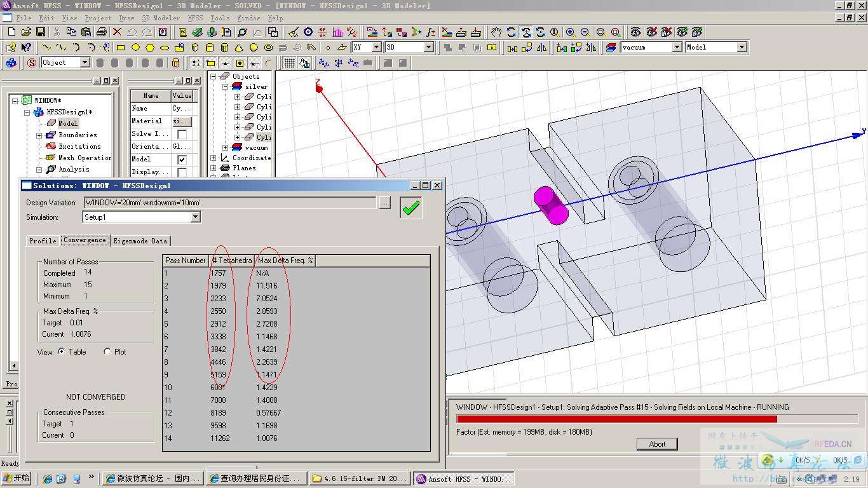The image size is (868, 488).
Task: Click the red S selection mode icon
Action: click(31, 62)
